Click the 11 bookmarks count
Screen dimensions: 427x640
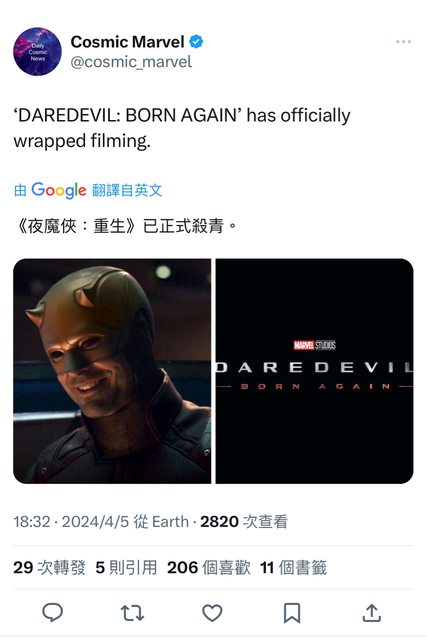tap(293, 567)
